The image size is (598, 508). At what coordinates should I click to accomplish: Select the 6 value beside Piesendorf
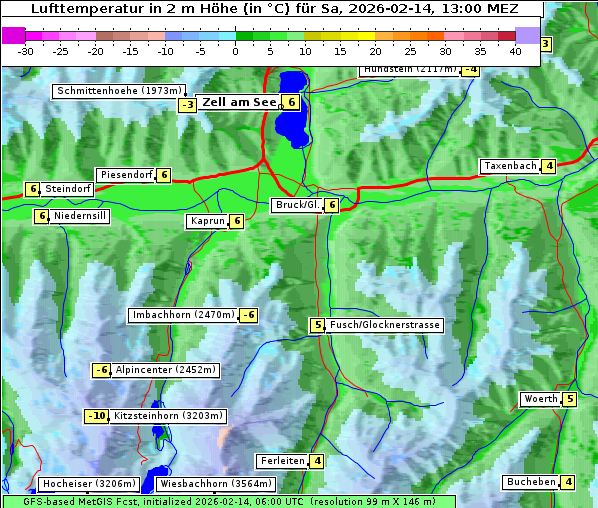click(164, 175)
